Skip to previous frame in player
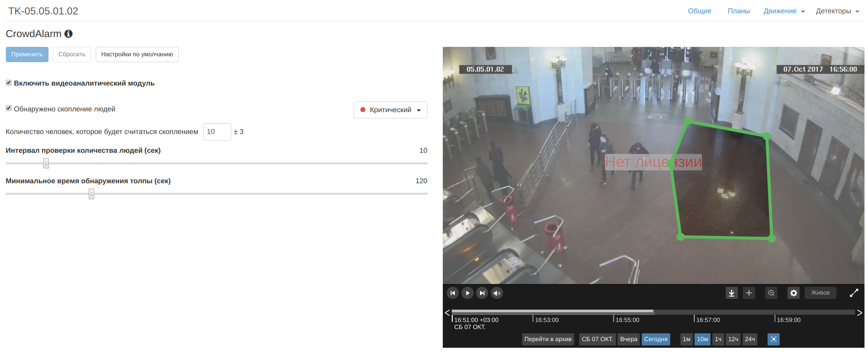 pyautogui.click(x=453, y=293)
